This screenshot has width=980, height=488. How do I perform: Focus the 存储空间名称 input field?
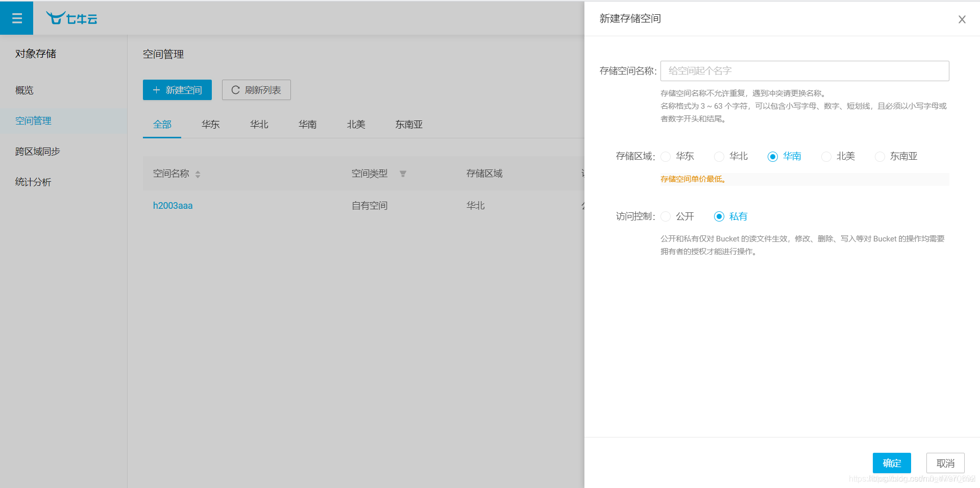(x=804, y=71)
